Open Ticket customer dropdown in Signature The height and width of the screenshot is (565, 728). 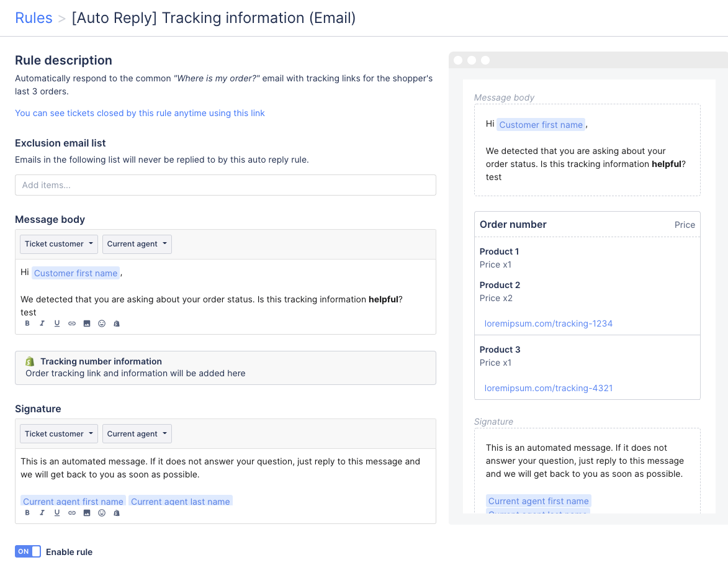59,433
